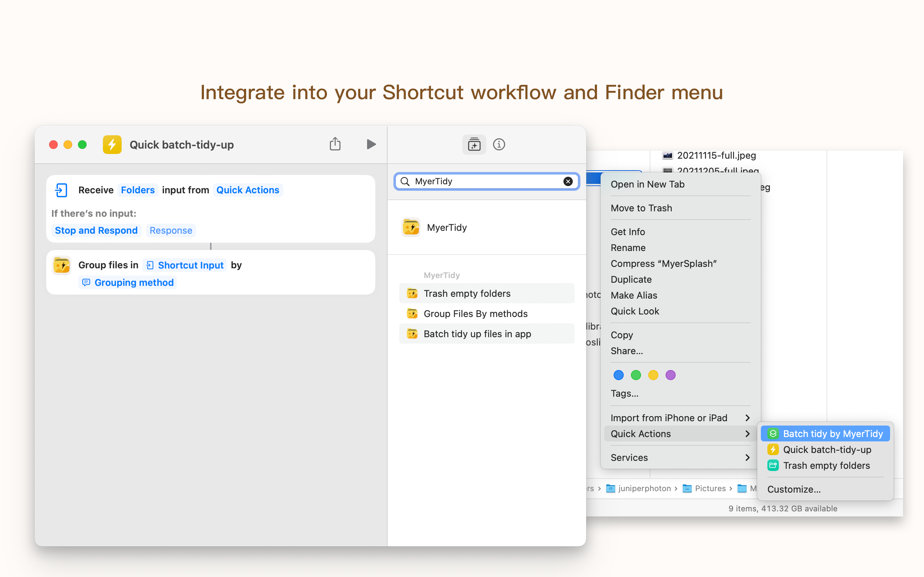Select the MyerTidy app in search results
Viewport: 924px width, 577px height.
click(446, 228)
